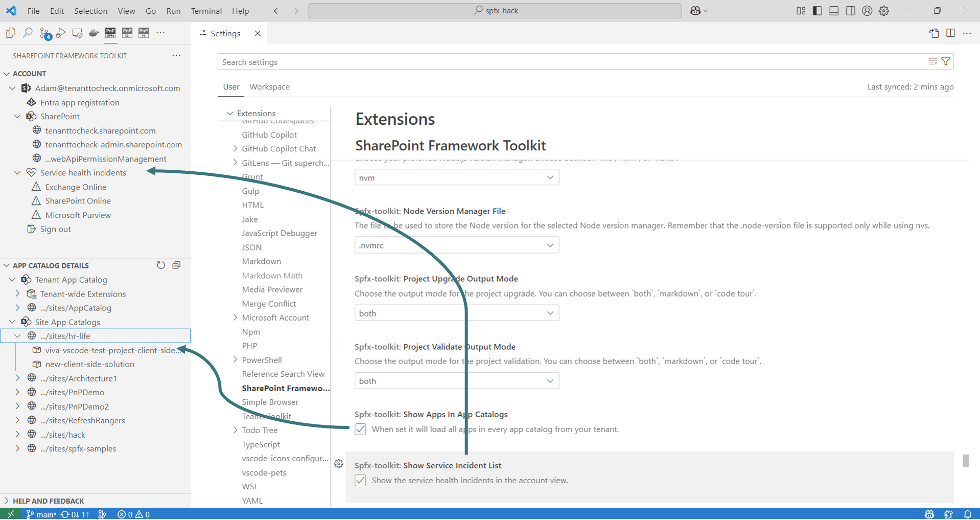The image size is (980, 520).
Task: Open the Manage gear in title bar
Action: pyautogui.click(x=884, y=11)
